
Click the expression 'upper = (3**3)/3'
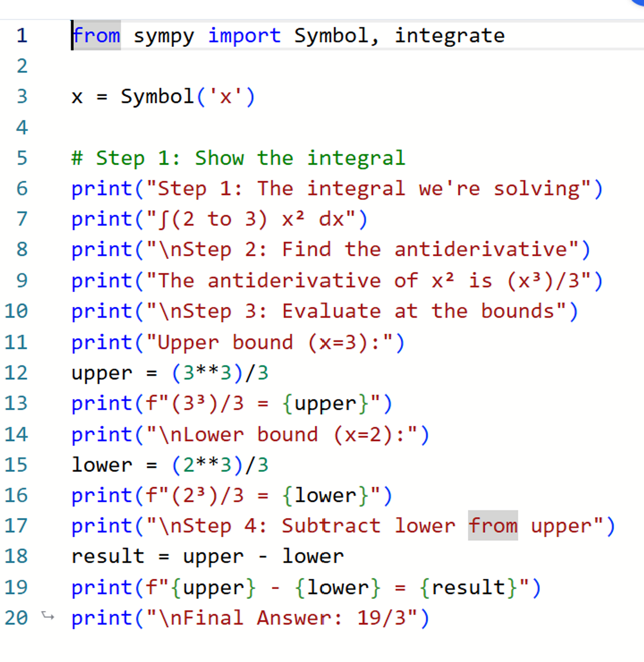click(170, 373)
